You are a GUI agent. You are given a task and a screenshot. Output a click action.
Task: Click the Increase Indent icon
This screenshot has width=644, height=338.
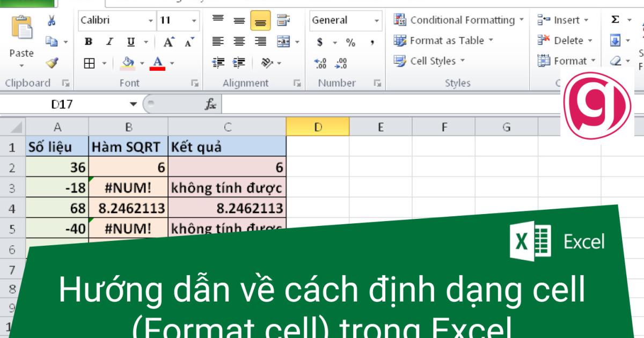pyautogui.click(x=238, y=61)
